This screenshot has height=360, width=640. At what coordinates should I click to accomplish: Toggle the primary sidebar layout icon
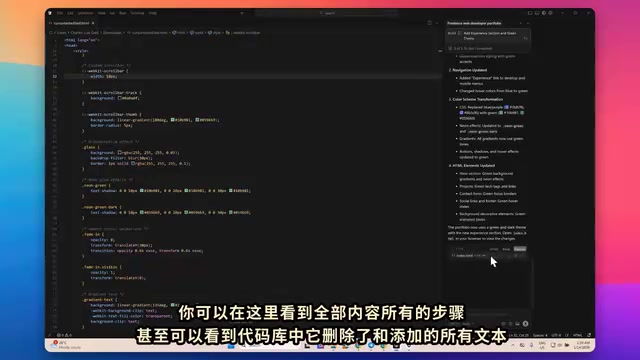530,13
